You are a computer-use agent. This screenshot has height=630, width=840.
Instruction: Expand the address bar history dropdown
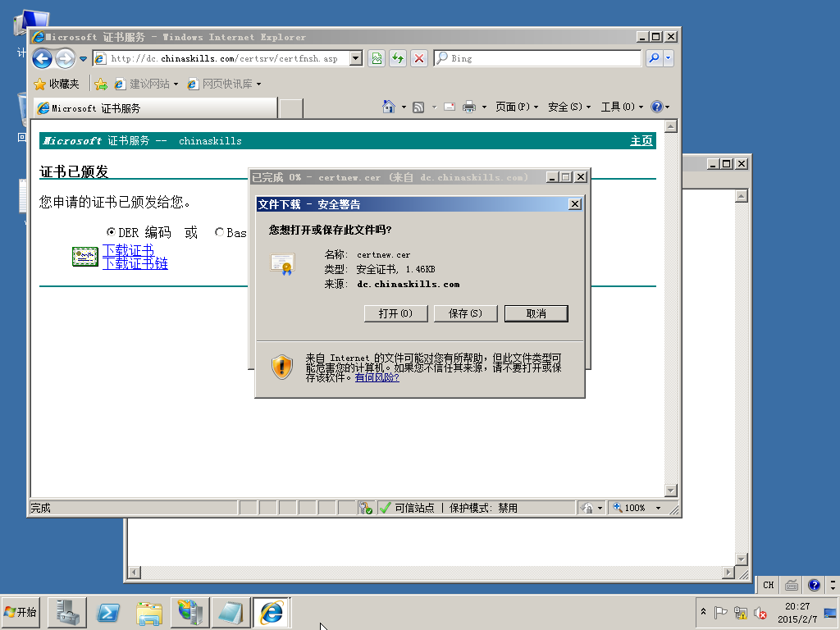[356, 58]
